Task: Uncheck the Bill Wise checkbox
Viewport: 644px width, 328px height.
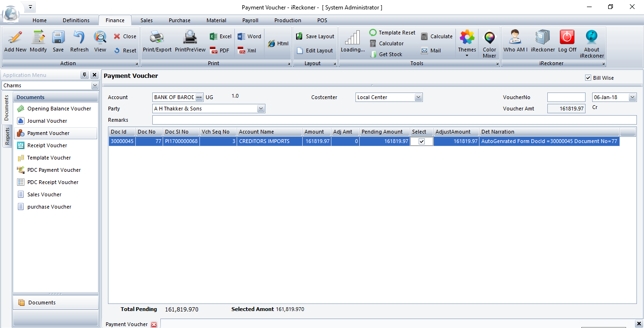Action: [x=588, y=78]
